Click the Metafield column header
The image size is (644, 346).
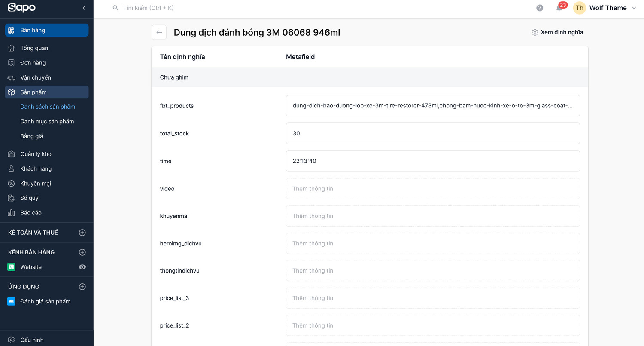pyautogui.click(x=301, y=57)
